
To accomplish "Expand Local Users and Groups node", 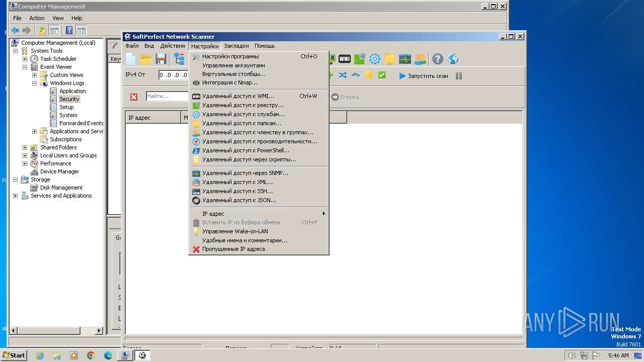I will click(25, 155).
